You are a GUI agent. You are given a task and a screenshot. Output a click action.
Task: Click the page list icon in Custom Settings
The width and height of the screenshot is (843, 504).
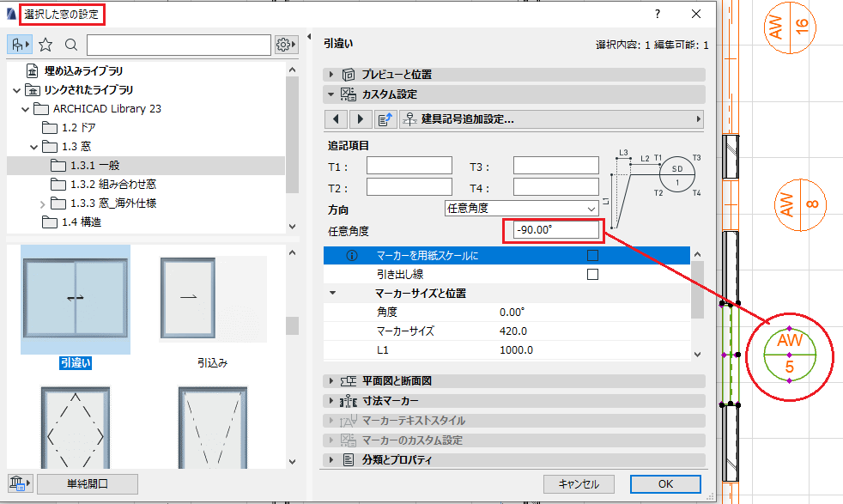pos(385,118)
